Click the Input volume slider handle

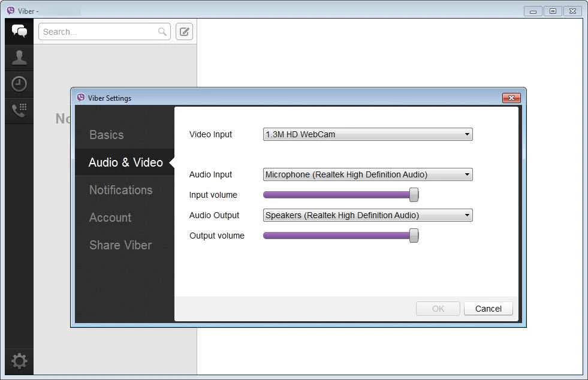tap(414, 195)
